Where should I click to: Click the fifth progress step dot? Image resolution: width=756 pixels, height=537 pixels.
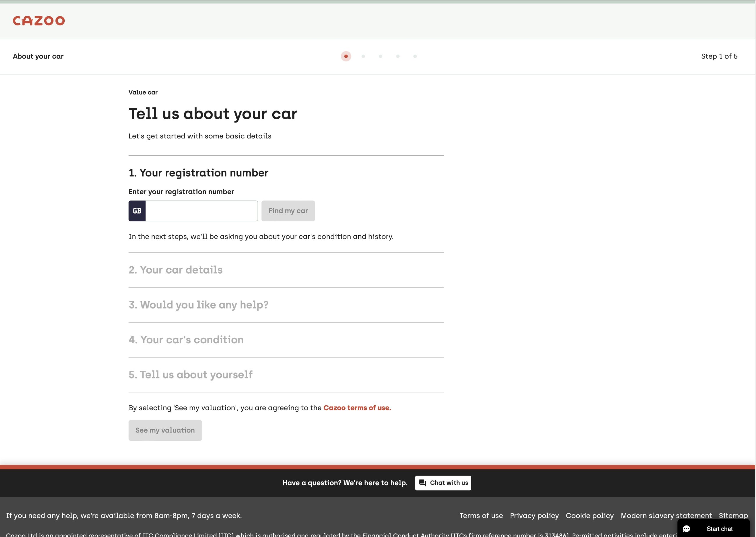coord(415,56)
